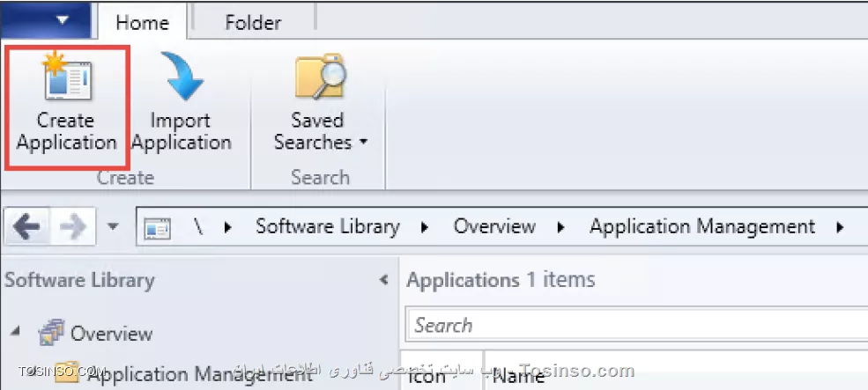
Task: Select the Overview breadcrumb in address bar
Action: point(494,226)
